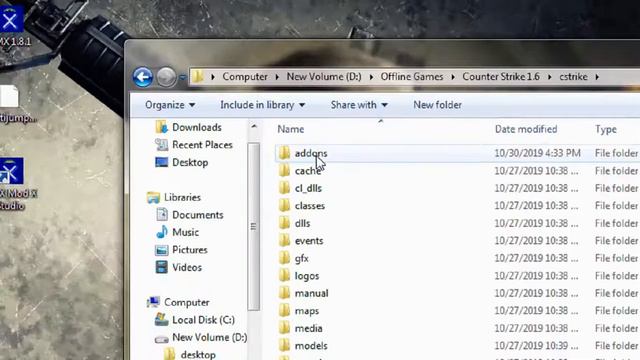Screen dimensions: 640x360
Task: Click the Videos filmstrip icon
Action: 162,267
